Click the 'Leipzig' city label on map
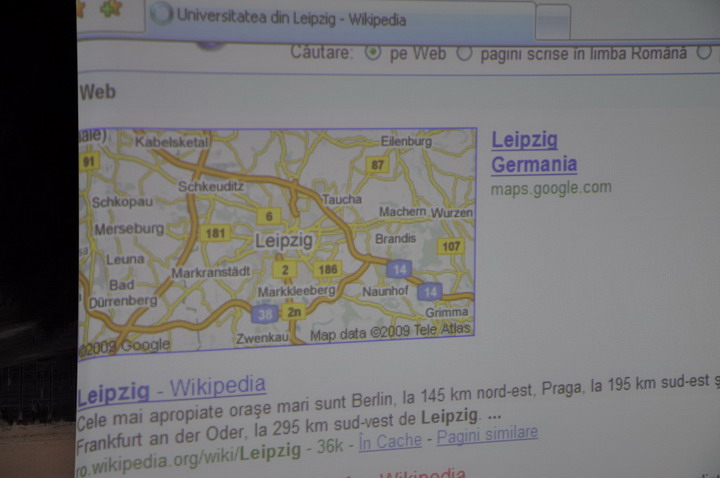This screenshot has height=478, width=720. click(284, 241)
